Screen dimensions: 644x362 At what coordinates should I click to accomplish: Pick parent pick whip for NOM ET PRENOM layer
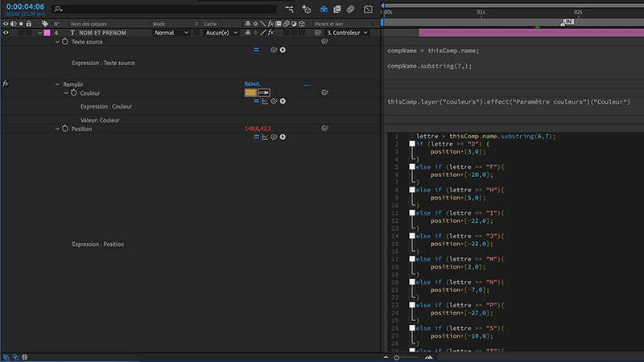(x=318, y=33)
